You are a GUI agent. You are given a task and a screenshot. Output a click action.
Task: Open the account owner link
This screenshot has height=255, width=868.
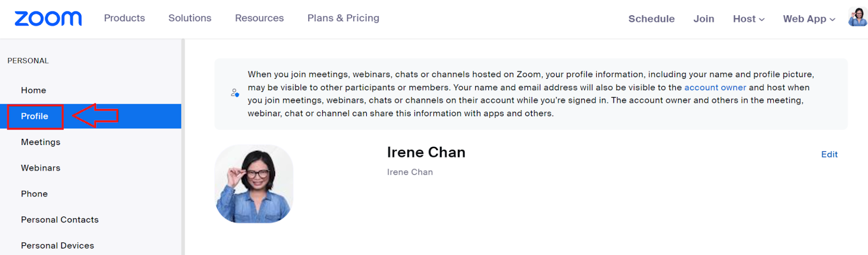pyautogui.click(x=715, y=87)
